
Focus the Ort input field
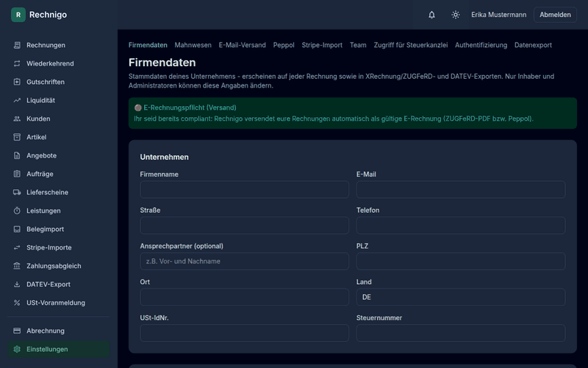coord(245,297)
